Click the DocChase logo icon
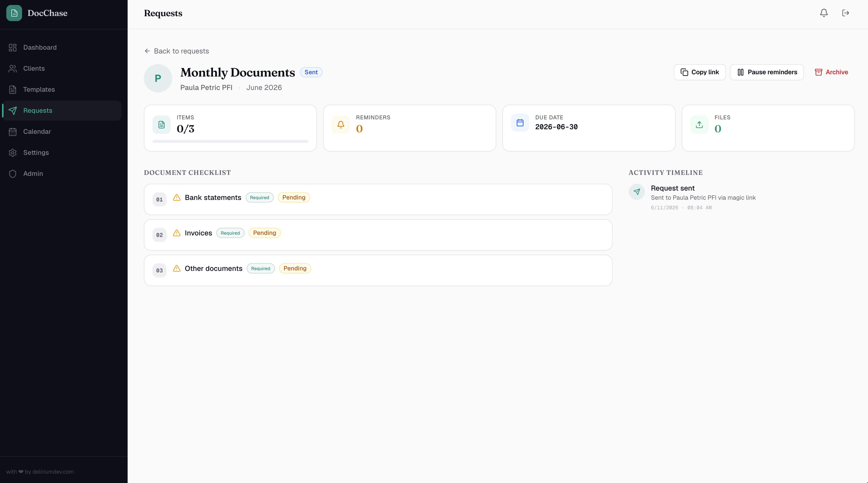868x483 pixels. click(x=14, y=13)
